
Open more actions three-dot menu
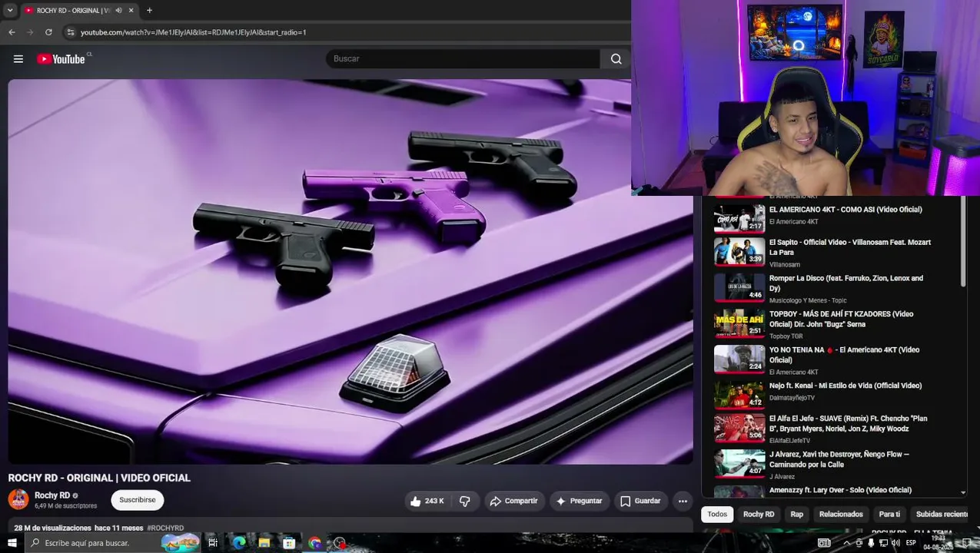[x=683, y=501]
